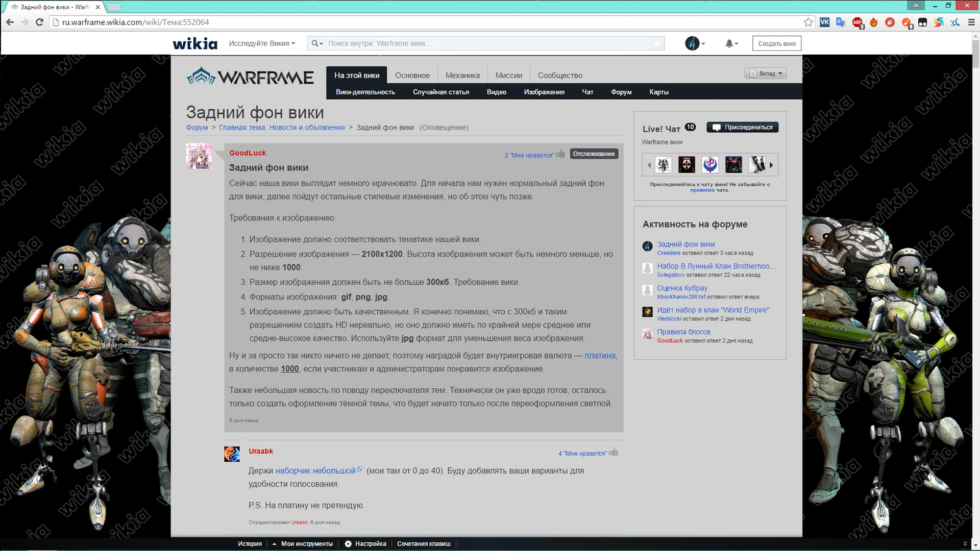Expand the Исследуйте Викия dropdown

click(262, 43)
